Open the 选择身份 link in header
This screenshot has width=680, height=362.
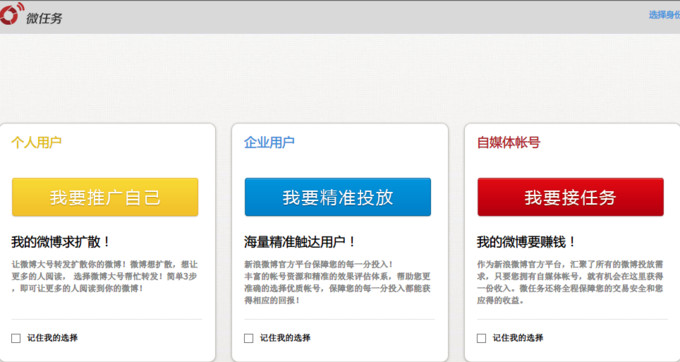(664, 15)
